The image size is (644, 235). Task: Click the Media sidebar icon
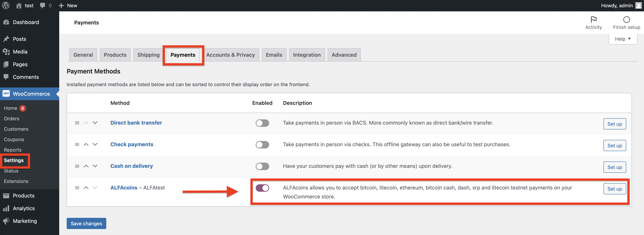[x=6, y=51]
